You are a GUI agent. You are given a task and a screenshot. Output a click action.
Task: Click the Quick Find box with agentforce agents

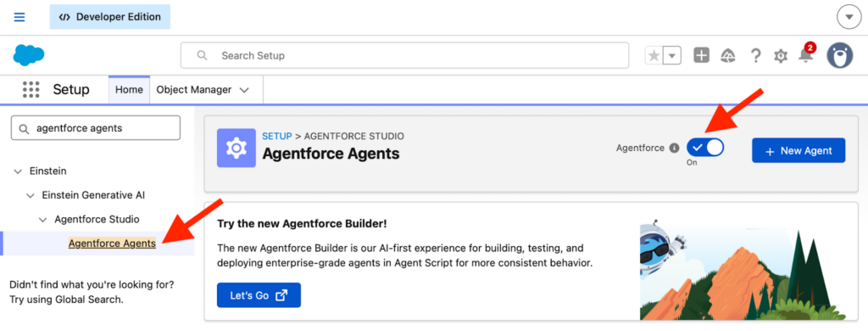tap(96, 128)
